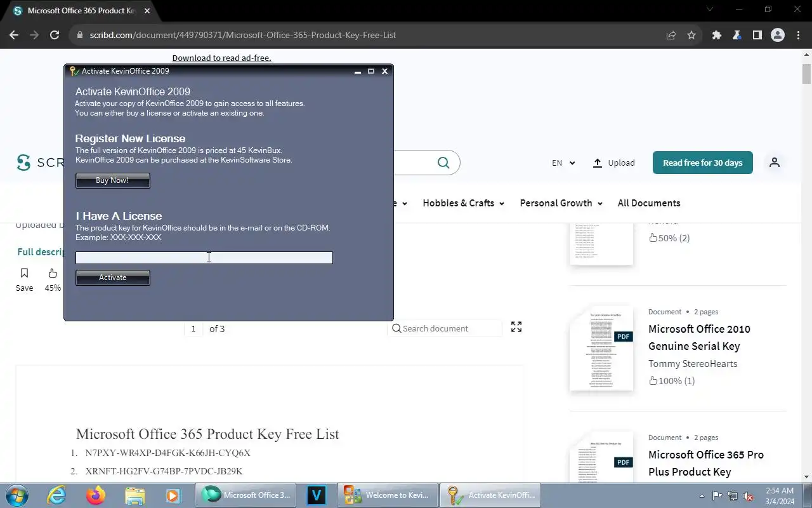This screenshot has width=812, height=508.
Task: Switch to Activate KevinOffi... taskbar window
Action: point(490,495)
